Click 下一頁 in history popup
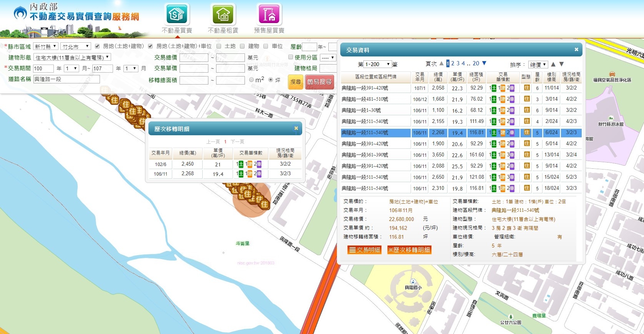This screenshot has height=334, width=644. pos(238,142)
